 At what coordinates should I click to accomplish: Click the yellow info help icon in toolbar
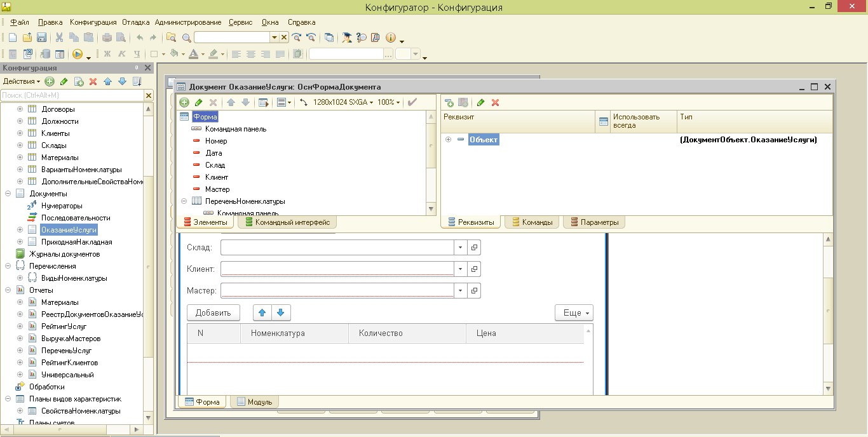click(391, 37)
